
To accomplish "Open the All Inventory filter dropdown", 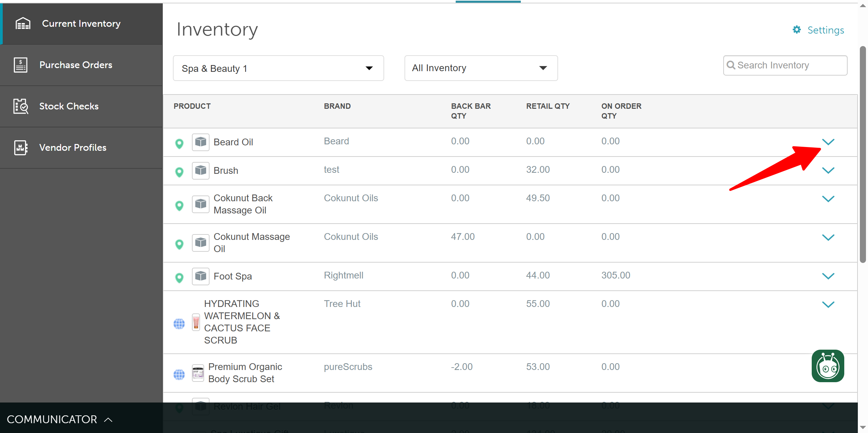I will pos(480,68).
